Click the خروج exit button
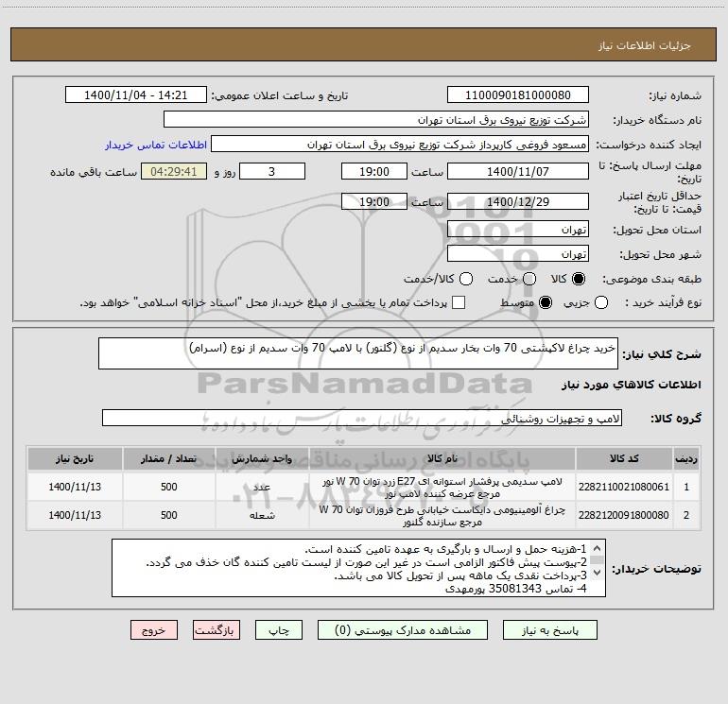The width and height of the screenshot is (728, 704). point(154,630)
